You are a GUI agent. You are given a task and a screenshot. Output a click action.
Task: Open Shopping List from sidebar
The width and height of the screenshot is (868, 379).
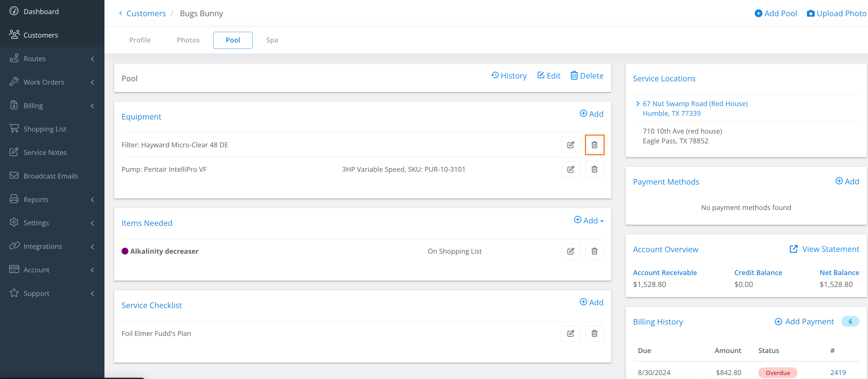pyautogui.click(x=45, y=129)
